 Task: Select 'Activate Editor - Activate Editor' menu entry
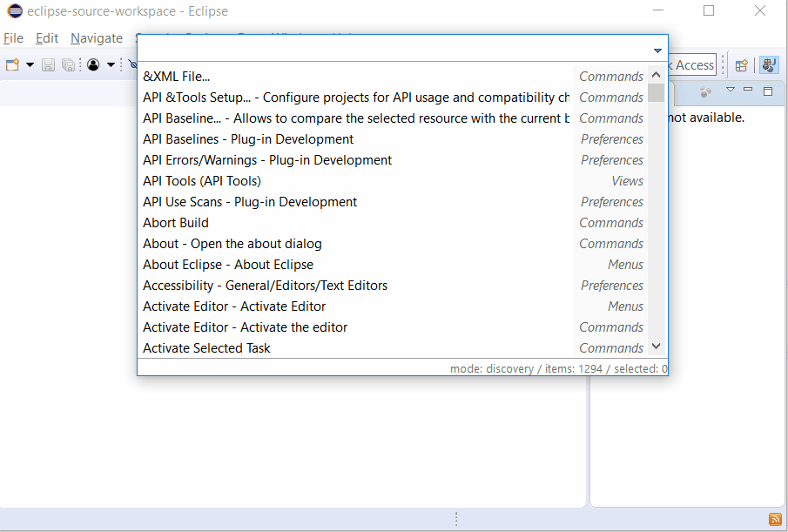pyautogui.click(x=394, y=306)
